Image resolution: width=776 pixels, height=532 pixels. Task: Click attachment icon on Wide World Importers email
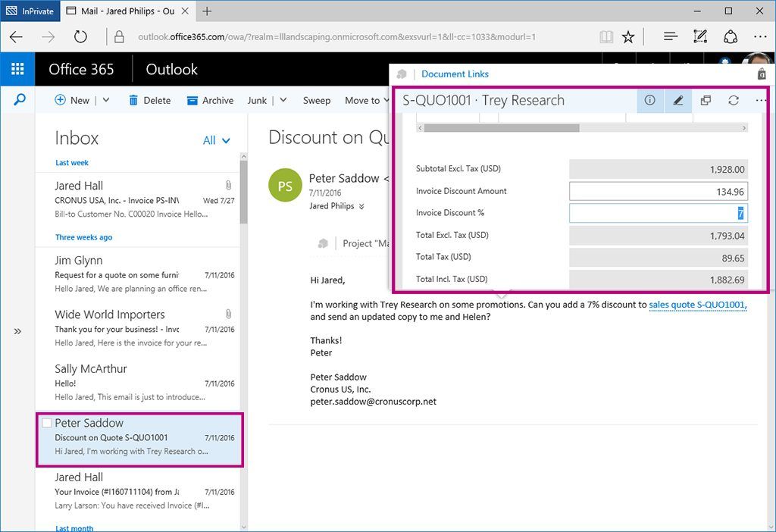228,315
